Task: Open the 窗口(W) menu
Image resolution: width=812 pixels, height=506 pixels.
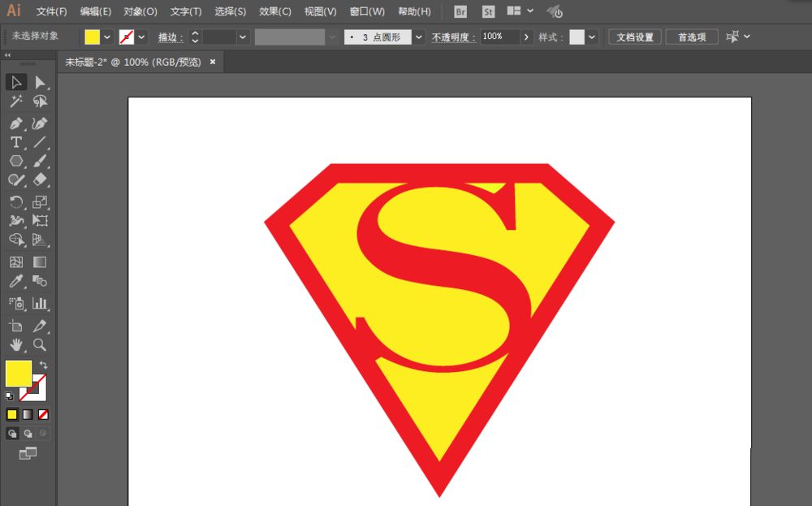Action: [x=367, y=11]
